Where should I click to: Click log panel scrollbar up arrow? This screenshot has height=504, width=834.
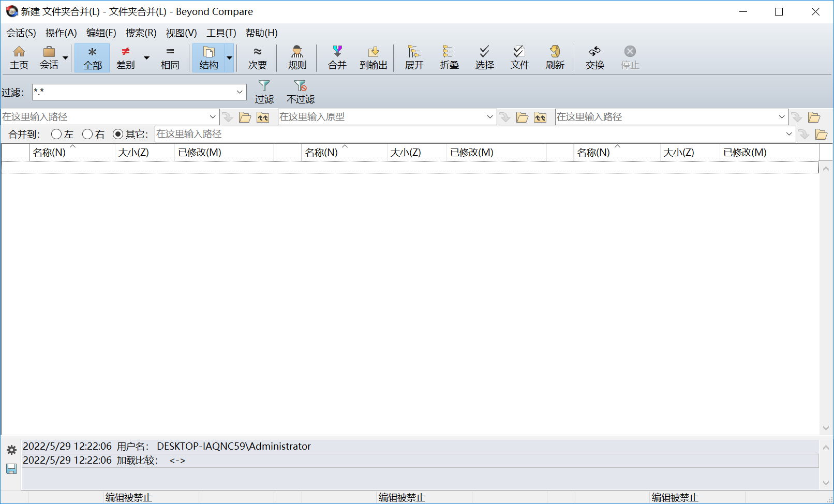[x=826, y=448]
